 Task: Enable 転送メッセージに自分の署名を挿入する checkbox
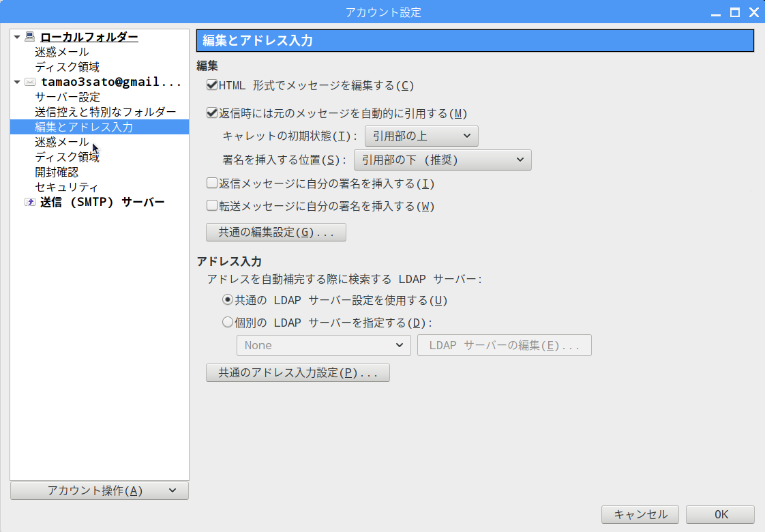pyautogui.click(x=212, y=205)
